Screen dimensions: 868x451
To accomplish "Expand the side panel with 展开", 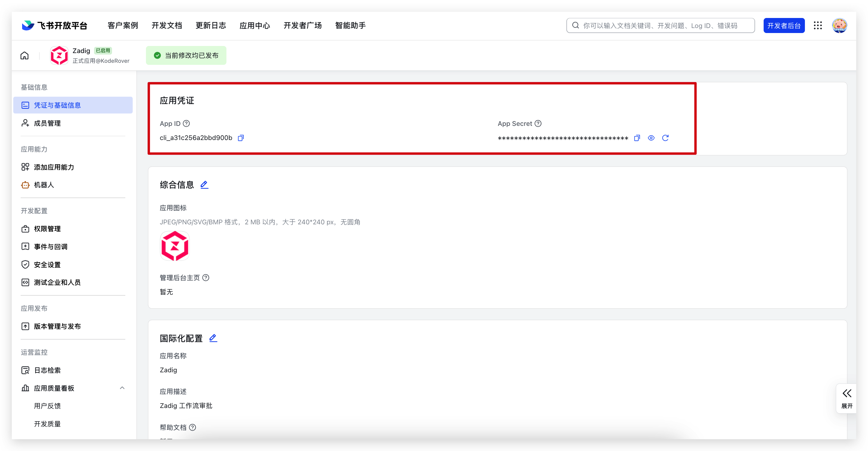I will 846,398.
